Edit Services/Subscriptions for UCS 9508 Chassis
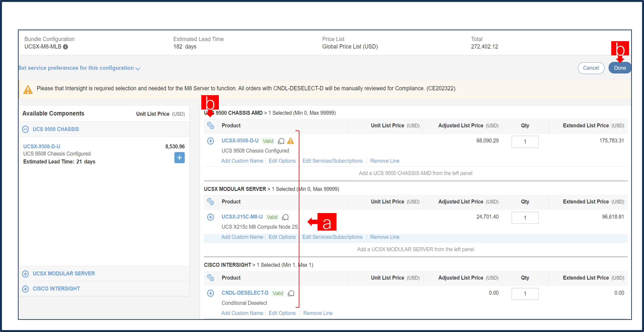This screenshot has height=332, width=644. (332, 161)
